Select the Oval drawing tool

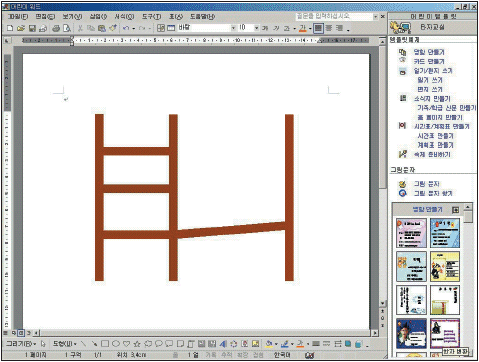[x=116, y=343]
